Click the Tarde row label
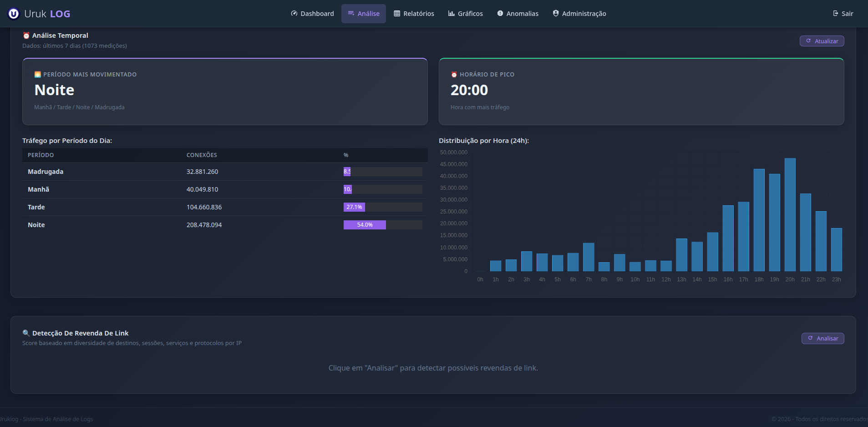868x427 pixels. click(x=36, y=207)
